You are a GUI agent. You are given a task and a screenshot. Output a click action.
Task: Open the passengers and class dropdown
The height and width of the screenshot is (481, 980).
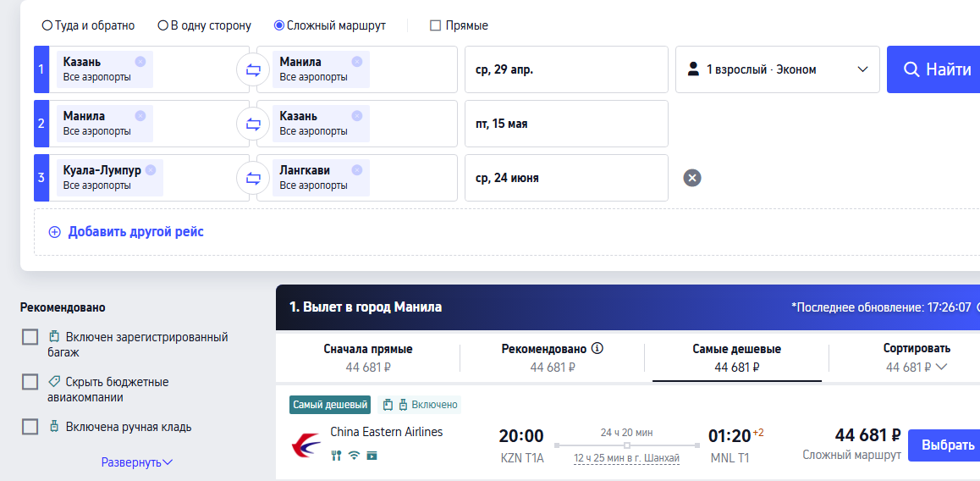pos(777,69)
